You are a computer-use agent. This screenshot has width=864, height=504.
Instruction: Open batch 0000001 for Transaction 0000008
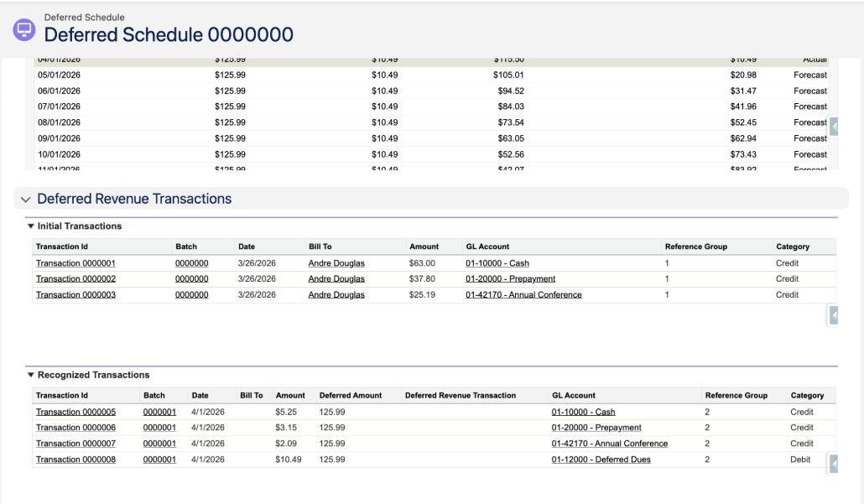[x=159, y=460]
